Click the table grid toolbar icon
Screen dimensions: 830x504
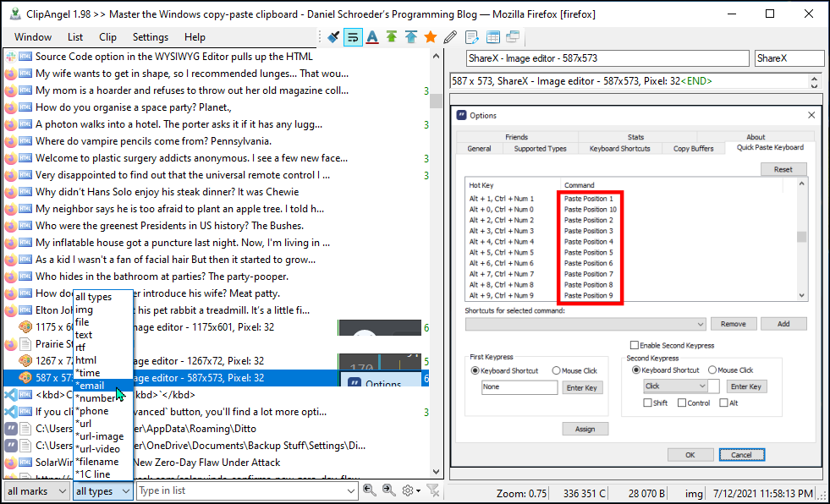point(492,37)
